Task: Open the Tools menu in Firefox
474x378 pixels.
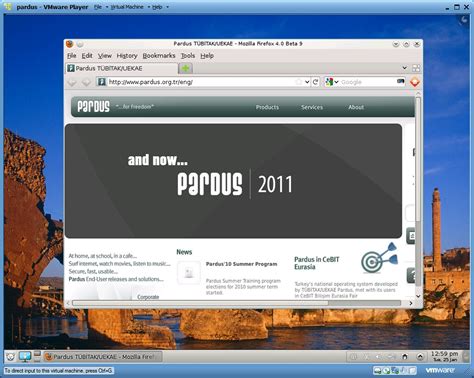Action: pyautogui.click(x=188, y=56)
